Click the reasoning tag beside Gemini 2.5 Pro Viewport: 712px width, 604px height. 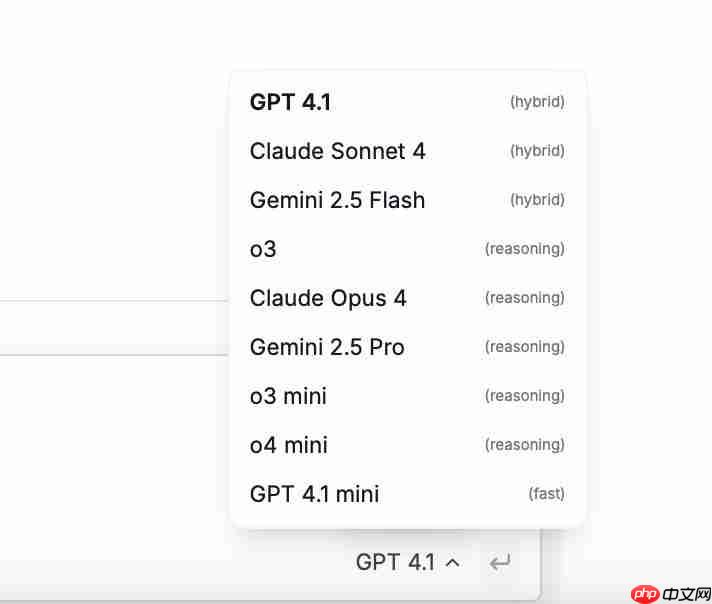(524, 347)
